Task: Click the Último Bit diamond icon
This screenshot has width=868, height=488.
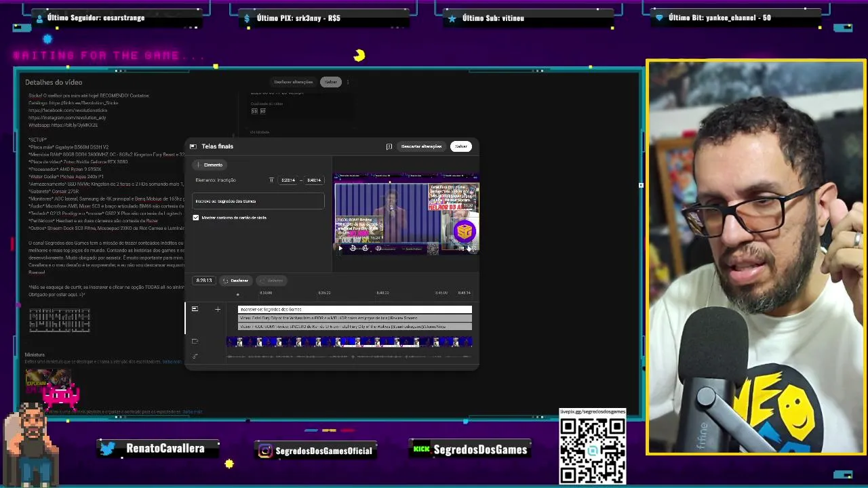Action: [659, 18]
